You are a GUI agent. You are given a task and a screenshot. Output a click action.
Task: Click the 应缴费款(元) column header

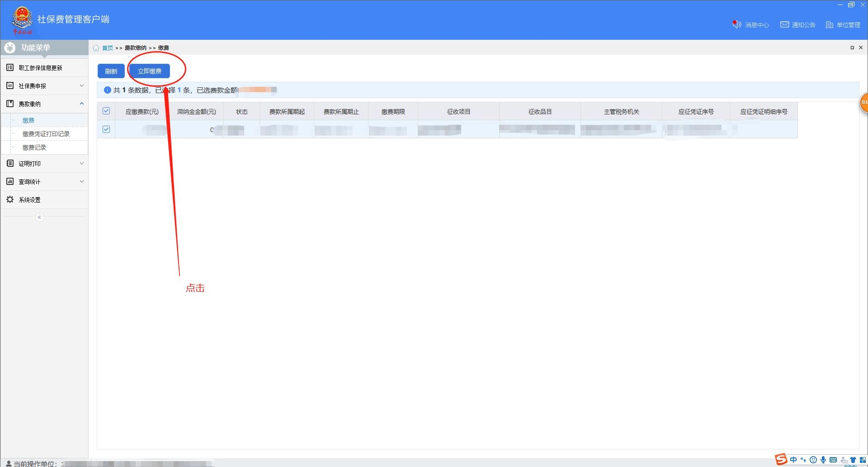pos(142,112)
